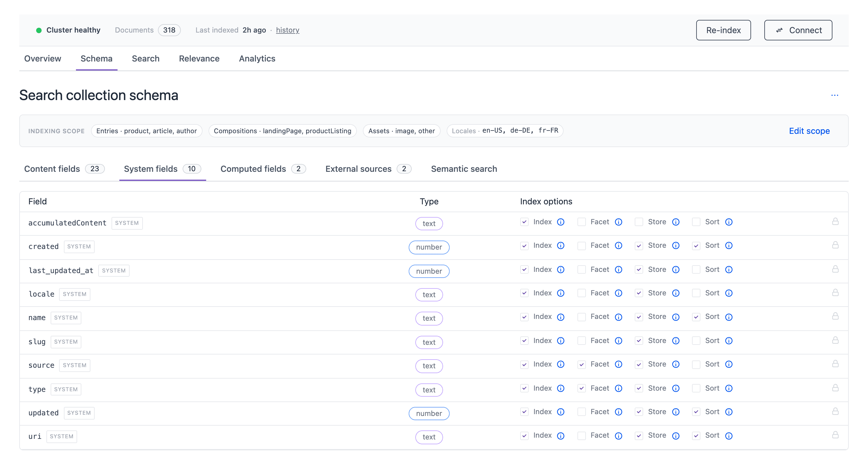
Task: Click the lock icon in updated row
Action: pyautogui.click(x=835, y=411)
